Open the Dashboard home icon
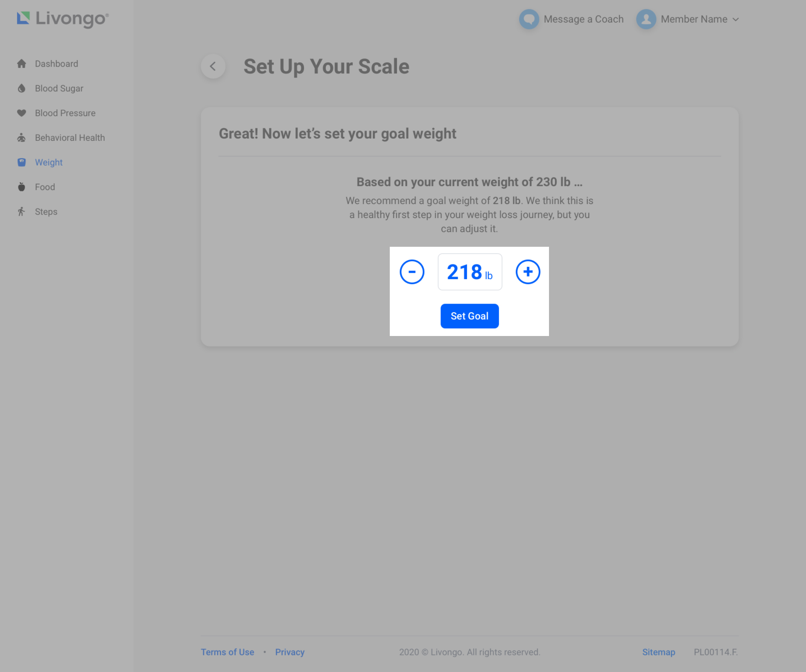The height and width of the screenshot is (672, 806). click(x=21, y=63)
